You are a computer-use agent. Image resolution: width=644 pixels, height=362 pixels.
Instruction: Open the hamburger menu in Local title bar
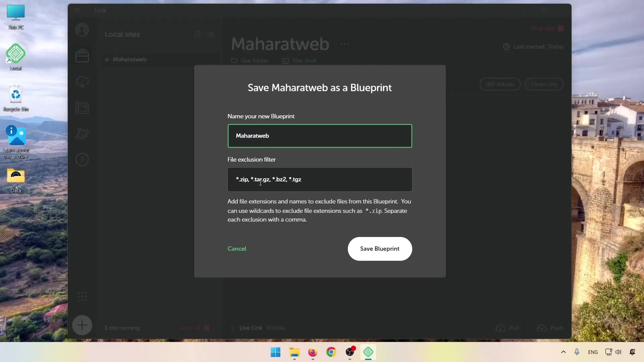[77, 10]
